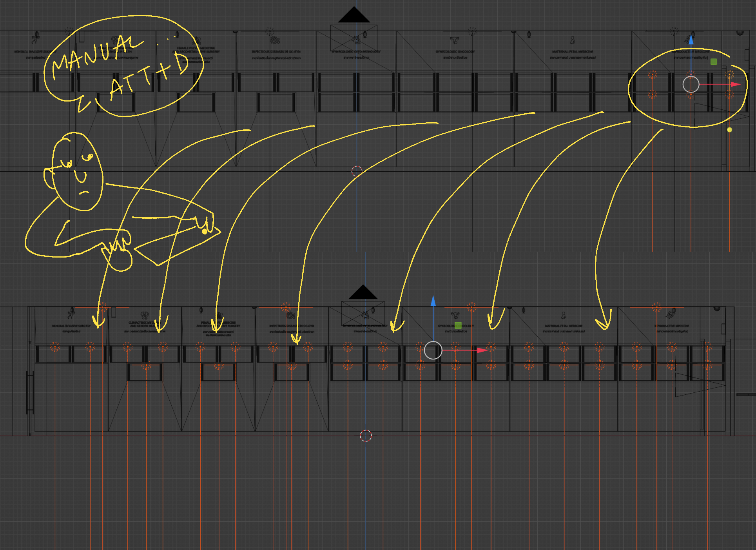Select the large wireframe triangle at lower view's right end
Viewport: 756px width, 550px height.
[x=700, y=385]
